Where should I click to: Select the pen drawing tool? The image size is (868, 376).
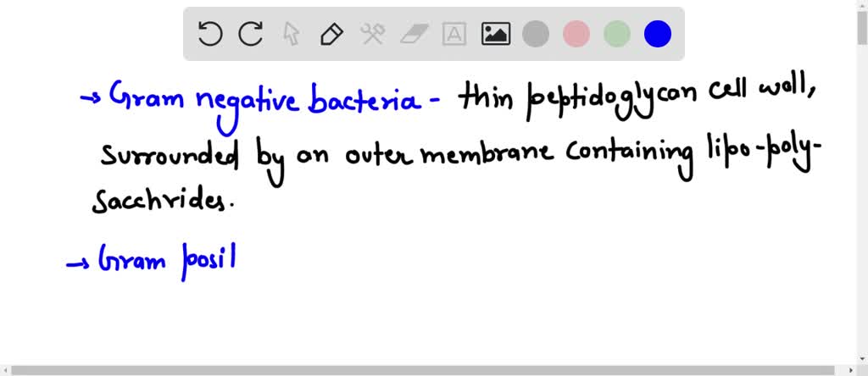tap(331, 34)
